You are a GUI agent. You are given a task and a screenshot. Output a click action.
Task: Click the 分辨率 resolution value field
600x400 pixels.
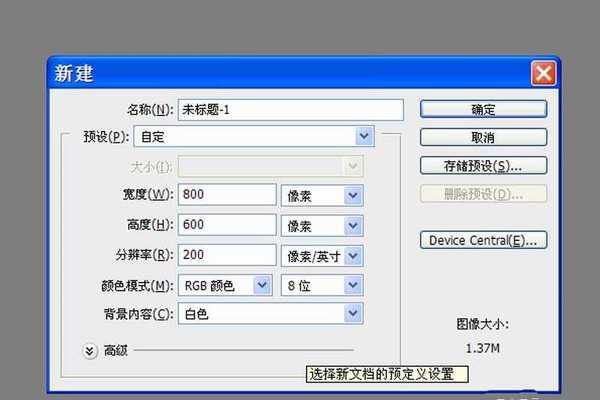point(227,255)
